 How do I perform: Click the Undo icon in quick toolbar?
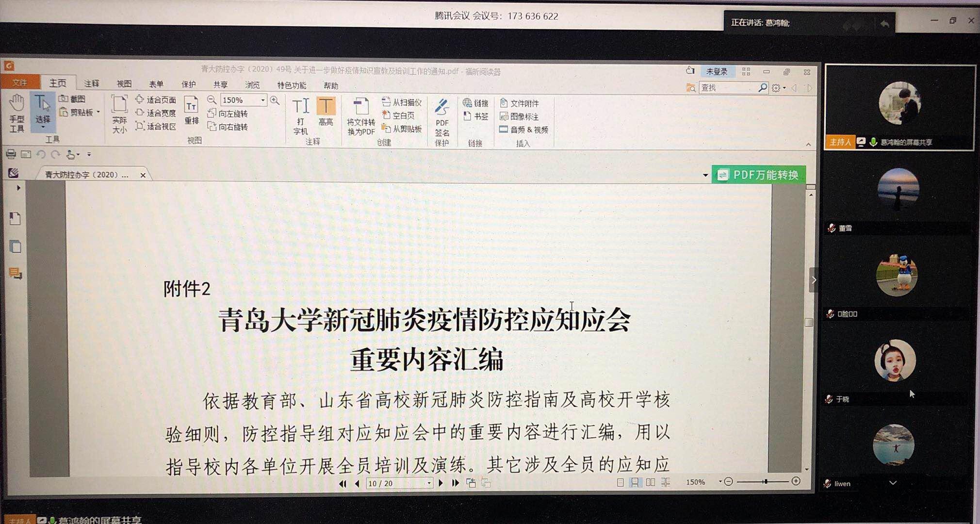tap(41, 154)
